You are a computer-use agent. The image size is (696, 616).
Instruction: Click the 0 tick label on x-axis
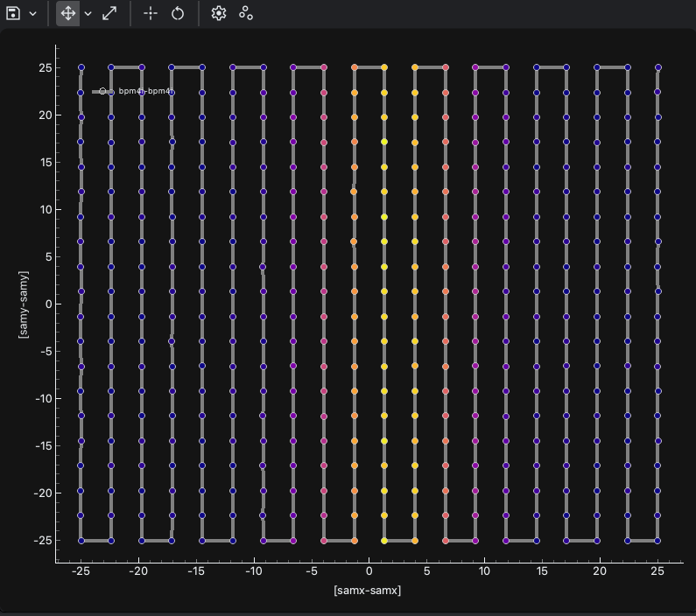click(369, 572)
